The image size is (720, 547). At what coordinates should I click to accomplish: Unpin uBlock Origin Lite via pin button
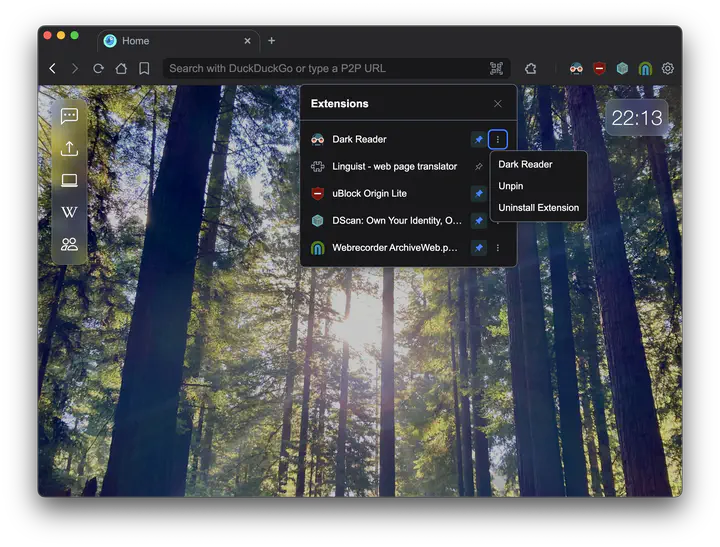[479, 193]
